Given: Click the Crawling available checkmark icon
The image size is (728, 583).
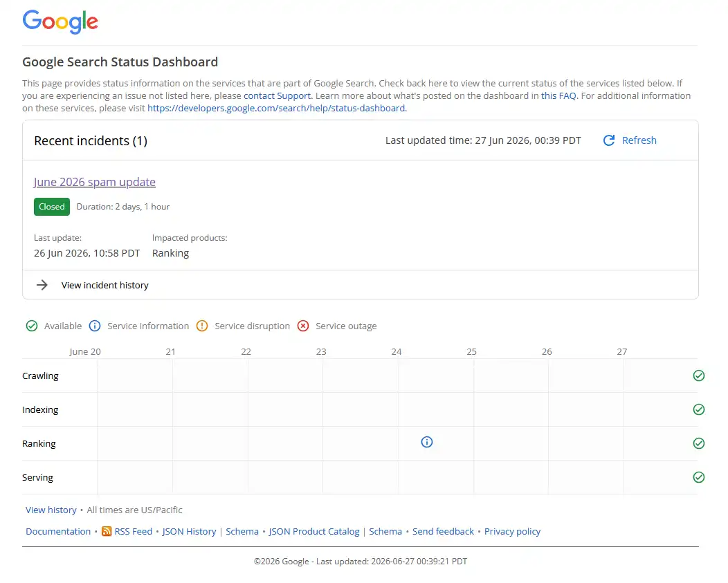Looking at the screenshot, I should point(699,376).
